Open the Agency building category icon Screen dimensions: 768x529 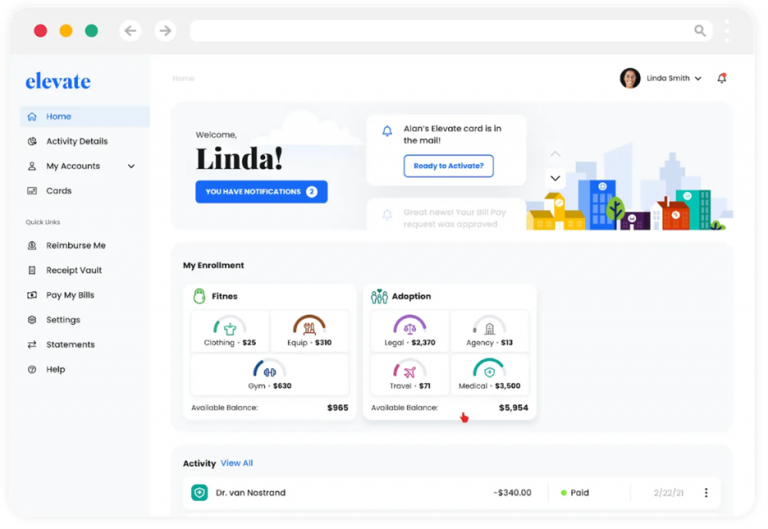click(489, 327)
